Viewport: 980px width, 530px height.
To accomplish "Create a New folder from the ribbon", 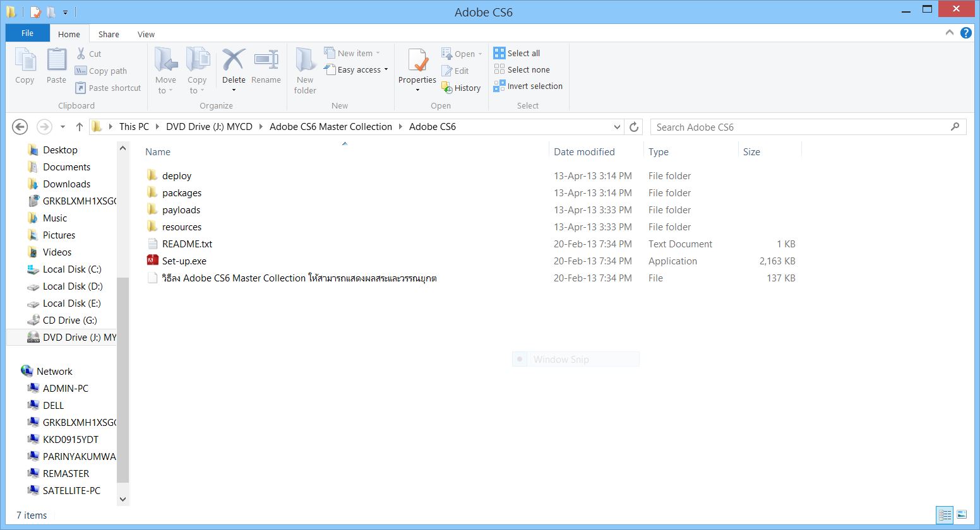I will (305, 71).
